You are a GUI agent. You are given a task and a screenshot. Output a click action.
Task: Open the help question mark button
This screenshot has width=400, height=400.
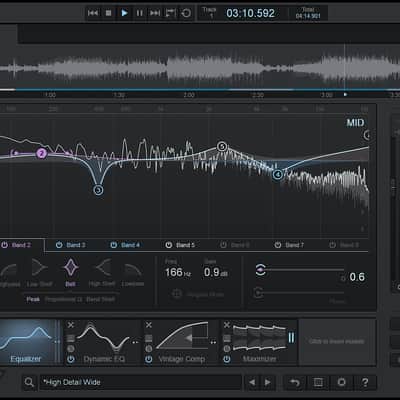[365, 382]
